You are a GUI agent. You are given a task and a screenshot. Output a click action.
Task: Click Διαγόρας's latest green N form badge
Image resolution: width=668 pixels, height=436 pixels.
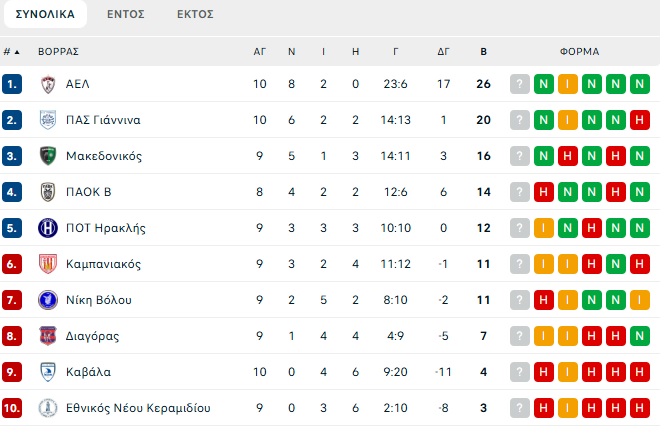point(639,336)
